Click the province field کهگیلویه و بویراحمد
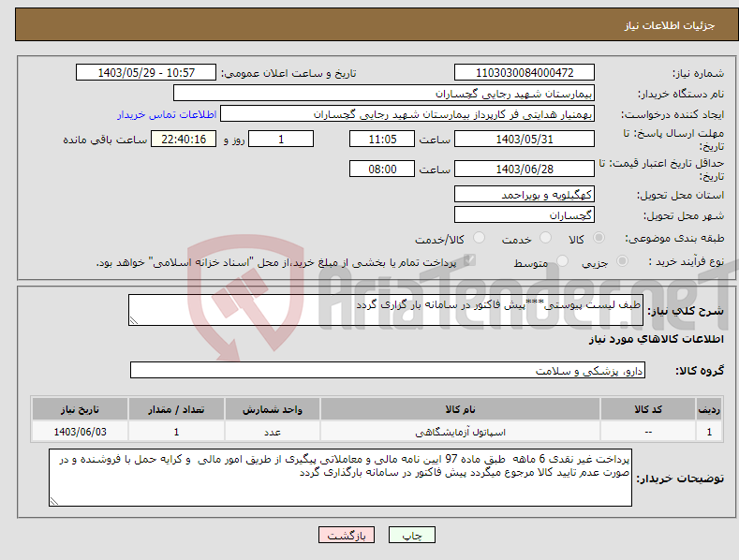The width and height of the screenshot is (739, 560). pos(525,194)
